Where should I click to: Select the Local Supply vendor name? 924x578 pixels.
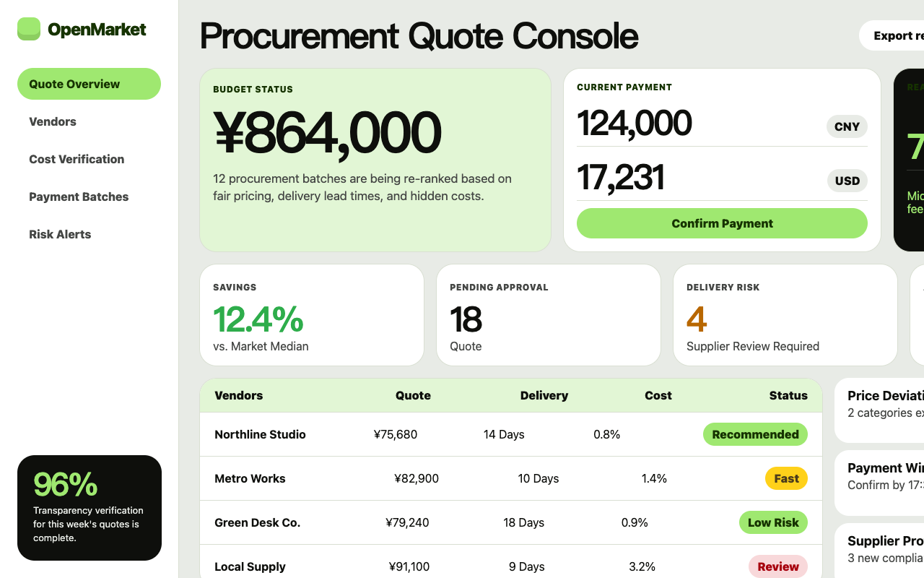tap(250, 566)
